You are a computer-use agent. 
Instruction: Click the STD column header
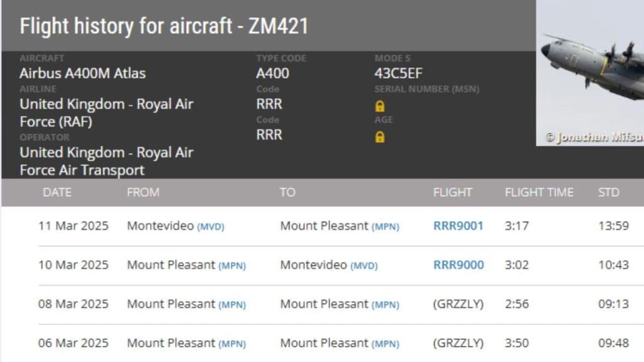point(608,192)
